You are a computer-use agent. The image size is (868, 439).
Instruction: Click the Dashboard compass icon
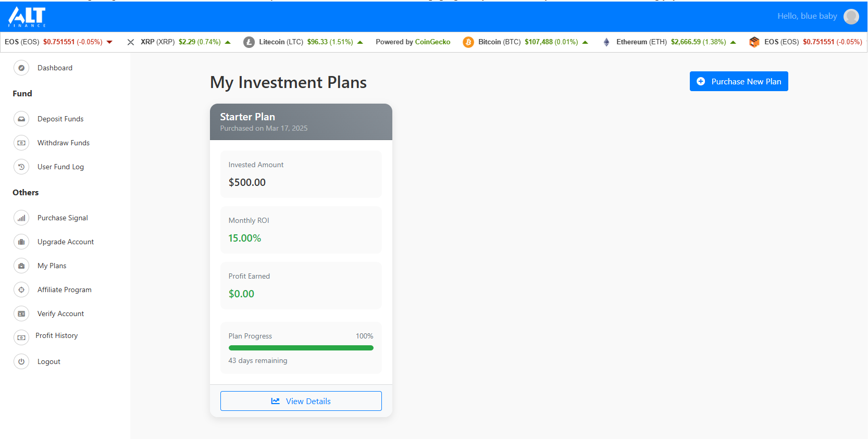21,68
